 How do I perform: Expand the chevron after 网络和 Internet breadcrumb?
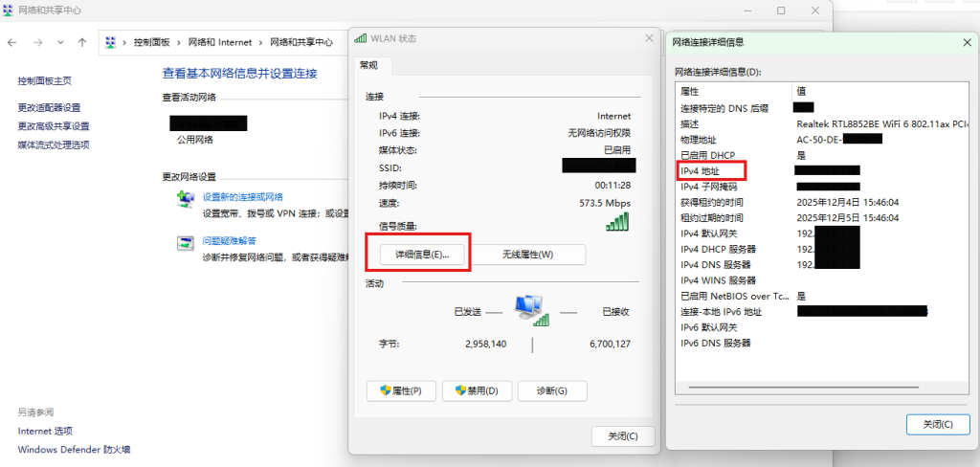point(260,42)
